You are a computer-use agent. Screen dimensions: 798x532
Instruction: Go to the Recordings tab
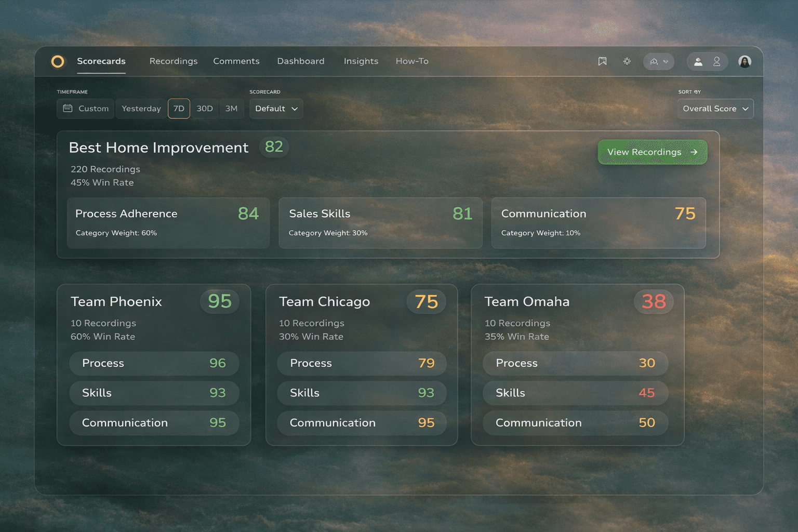coord(174,61)
